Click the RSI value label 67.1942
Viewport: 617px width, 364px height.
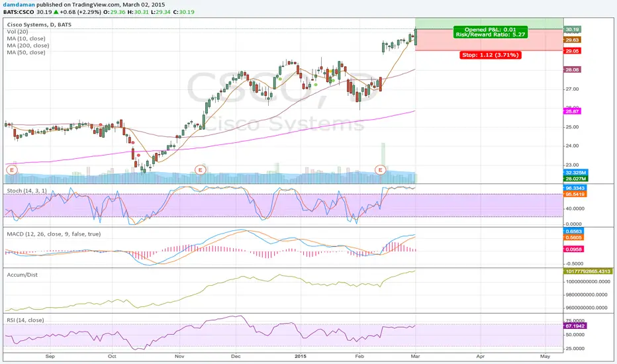[575, 326]
